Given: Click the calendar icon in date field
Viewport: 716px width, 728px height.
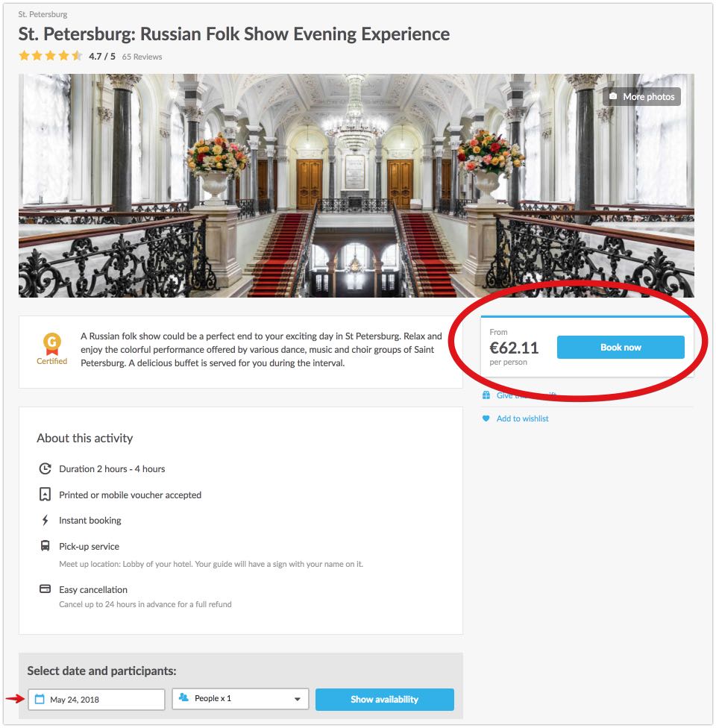Looking at the screenshot, I should click(40, 699).
